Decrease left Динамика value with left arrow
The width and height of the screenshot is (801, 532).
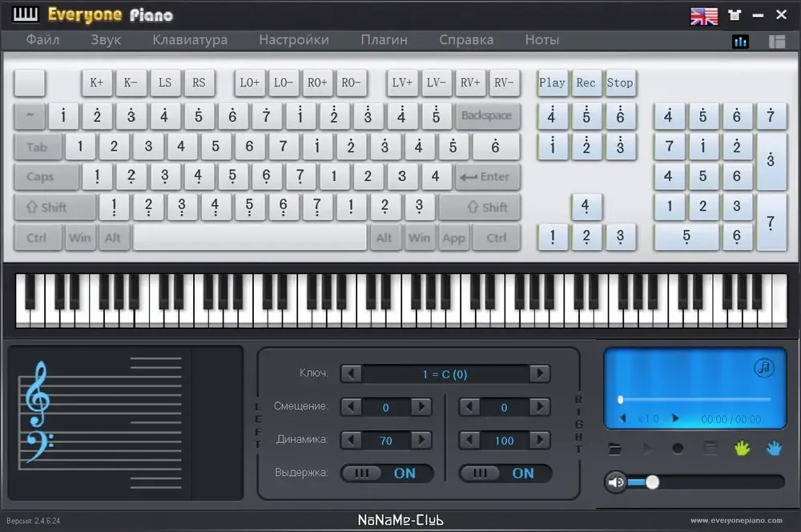click(351, 441)
